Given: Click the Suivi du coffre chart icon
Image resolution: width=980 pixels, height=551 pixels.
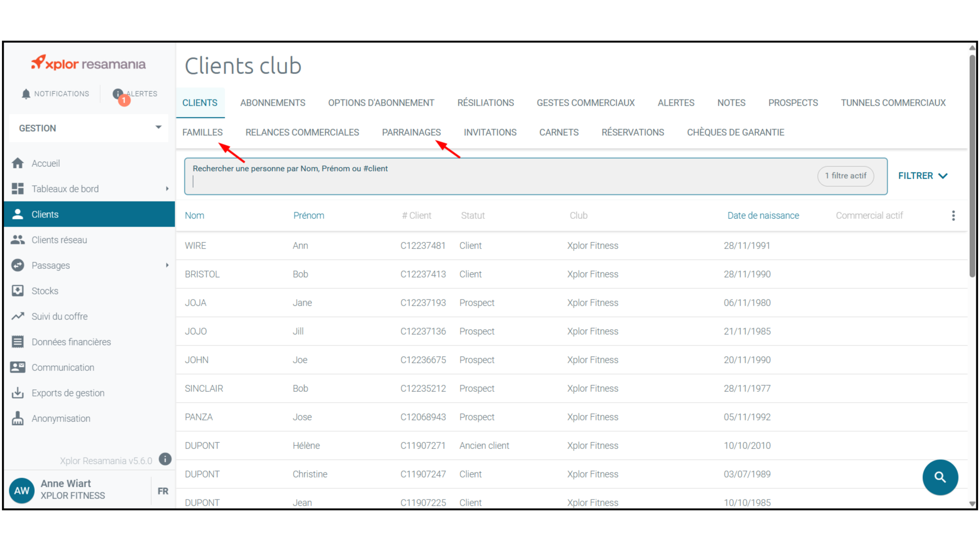Looking at the screenshot, I should tap(18, 316).
